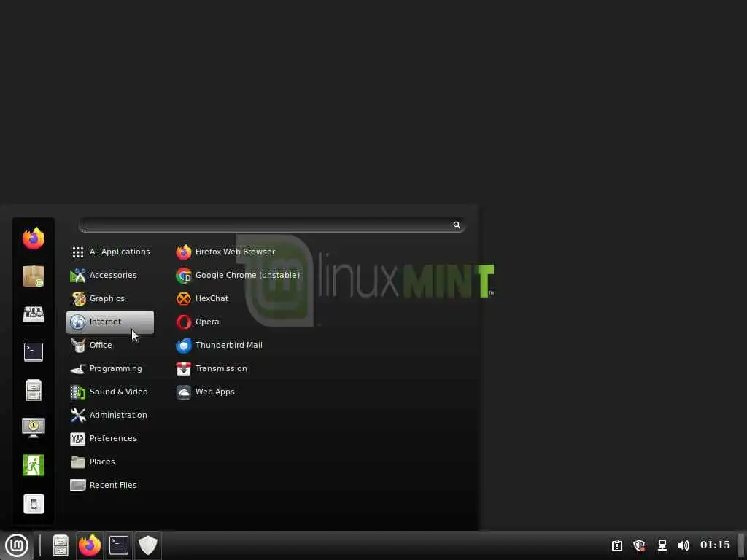
Task: Launch Firefox from the bottom panel
Action: [90, 545]
